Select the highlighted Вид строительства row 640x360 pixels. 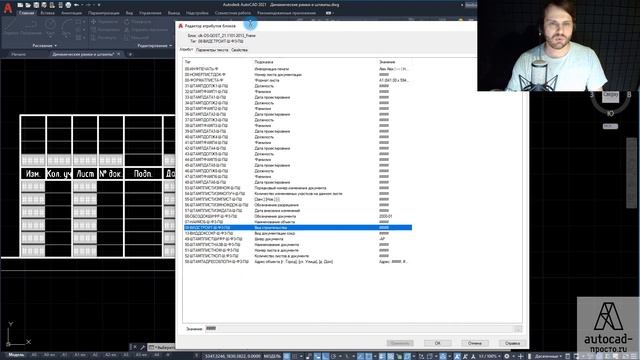pyautogui.click(x=298, y=228)
